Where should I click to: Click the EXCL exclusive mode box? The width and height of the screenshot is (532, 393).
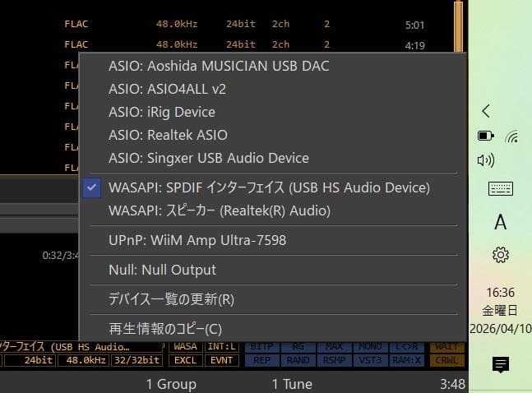pyautogui.click(x=185, y=360)
